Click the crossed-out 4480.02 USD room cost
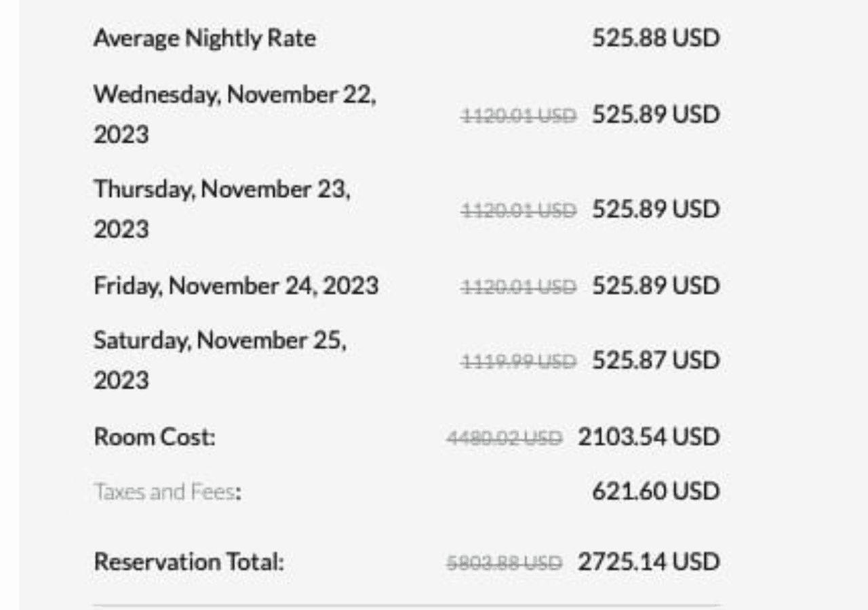The height and width of the screenshot is (610, 868). pos(504,439)
